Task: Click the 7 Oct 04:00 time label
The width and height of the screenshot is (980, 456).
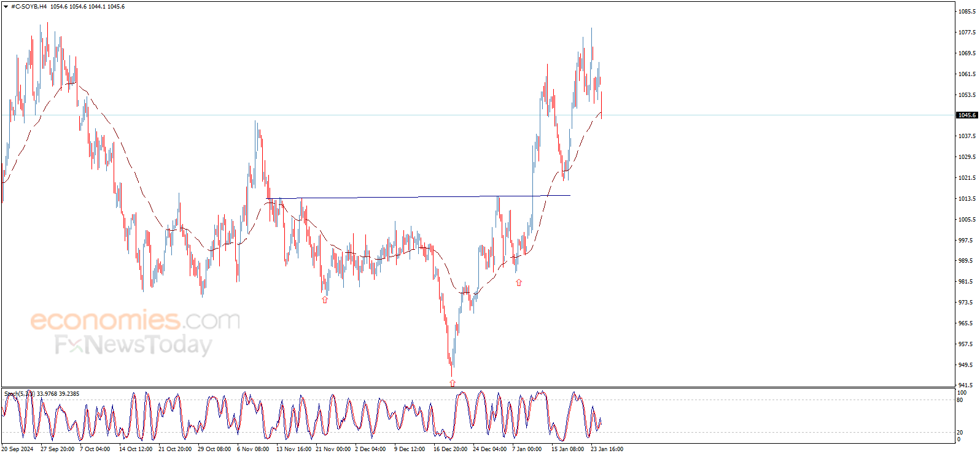Action: pyautogui.click(x=95, y=449)
